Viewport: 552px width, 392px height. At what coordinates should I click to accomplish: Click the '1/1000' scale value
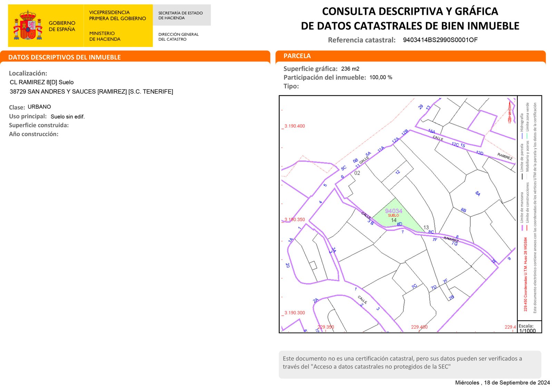pyautogui.click(x=528, y=331)
